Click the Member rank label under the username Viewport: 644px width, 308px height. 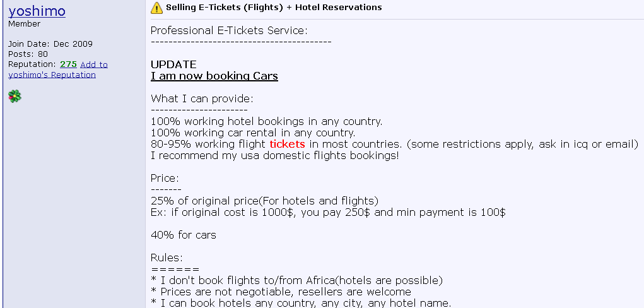(24, 24)
